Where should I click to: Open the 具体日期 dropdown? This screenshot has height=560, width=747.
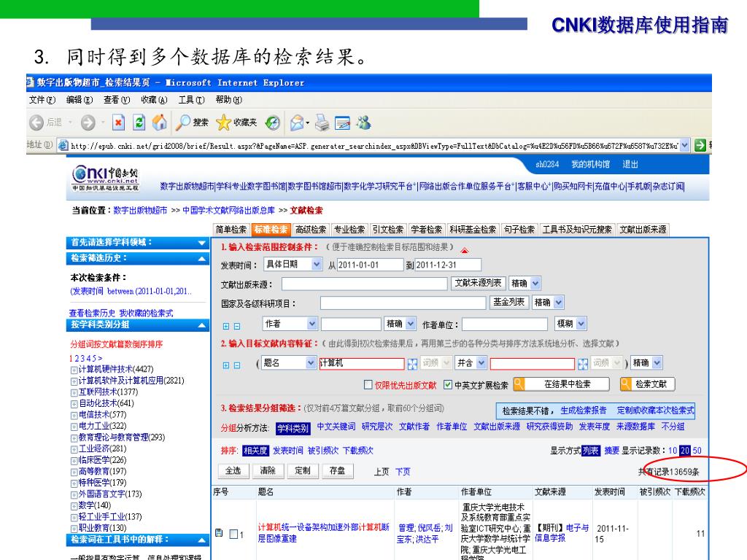click(x=317, y=264)
